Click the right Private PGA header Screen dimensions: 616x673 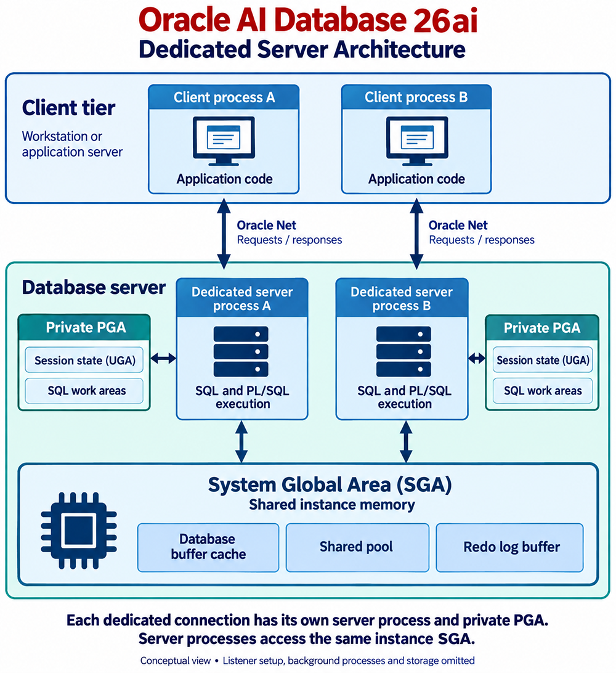tap(542, 328)
